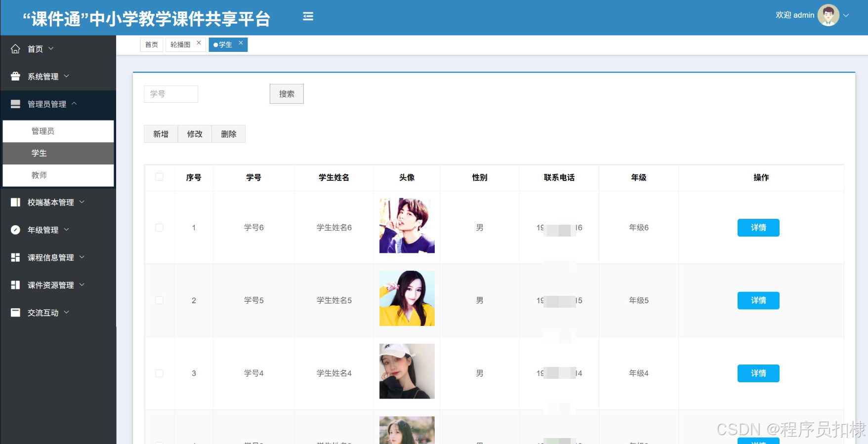The image size is (868, 444).
Task: Expand the 课件资源管理 chevron
Action: pyautogui.click(x=82, y=284)
